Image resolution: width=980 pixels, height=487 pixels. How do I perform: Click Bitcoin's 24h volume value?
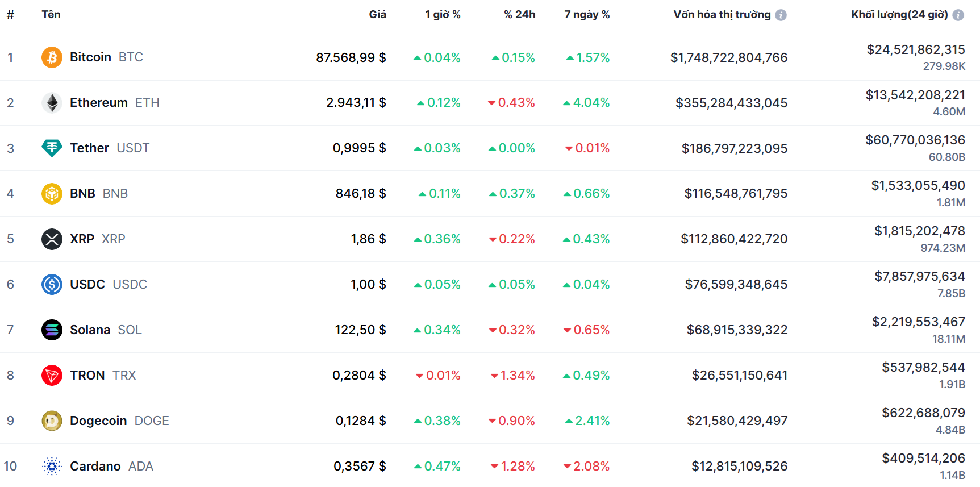916,50
